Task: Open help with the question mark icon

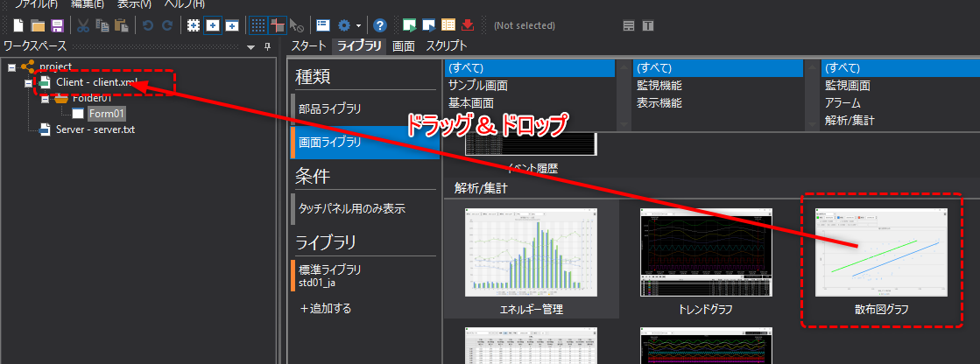Action: tap(379, 25)
